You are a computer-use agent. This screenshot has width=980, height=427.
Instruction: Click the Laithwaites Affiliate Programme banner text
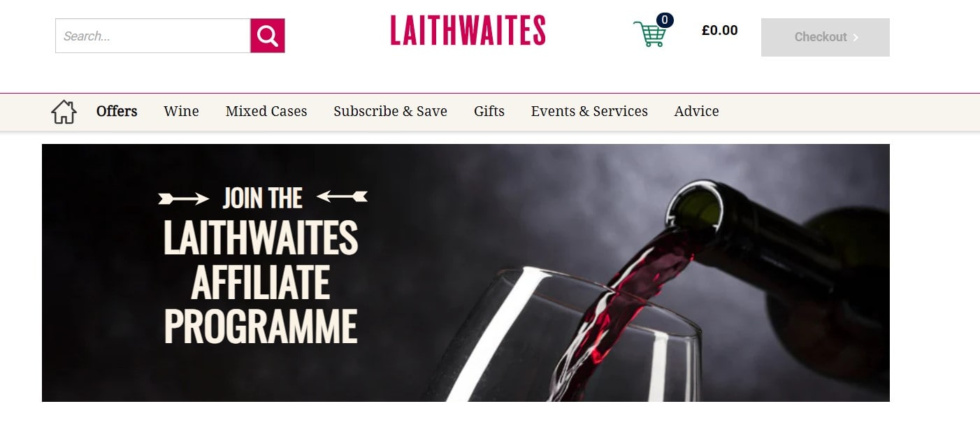tap(261, 282)
